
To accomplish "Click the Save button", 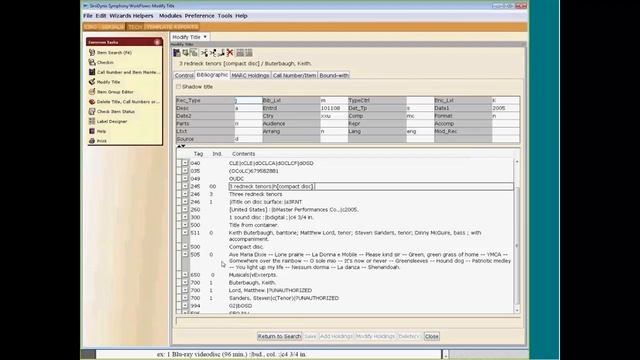I will click(310, 336).
